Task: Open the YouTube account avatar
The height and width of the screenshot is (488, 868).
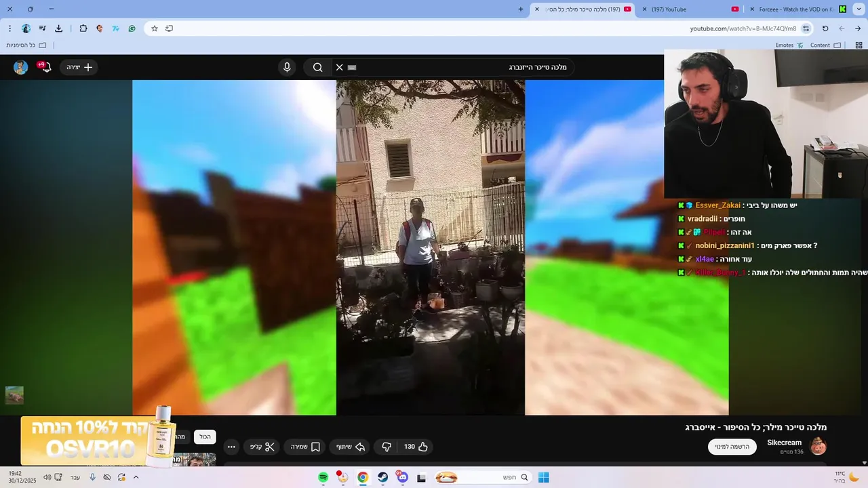Action: (20, 67)
